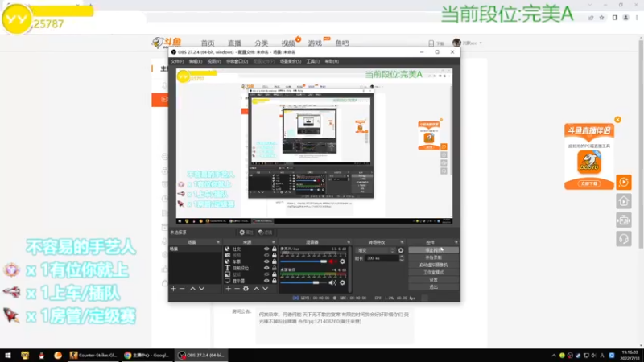Remove selected source with minus icon

pos(237,289)
